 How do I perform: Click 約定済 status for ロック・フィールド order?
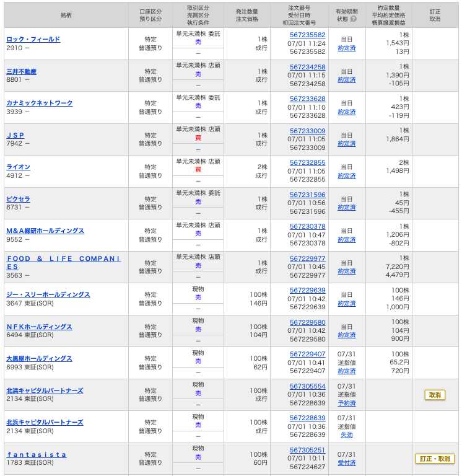tap(347, 48)
